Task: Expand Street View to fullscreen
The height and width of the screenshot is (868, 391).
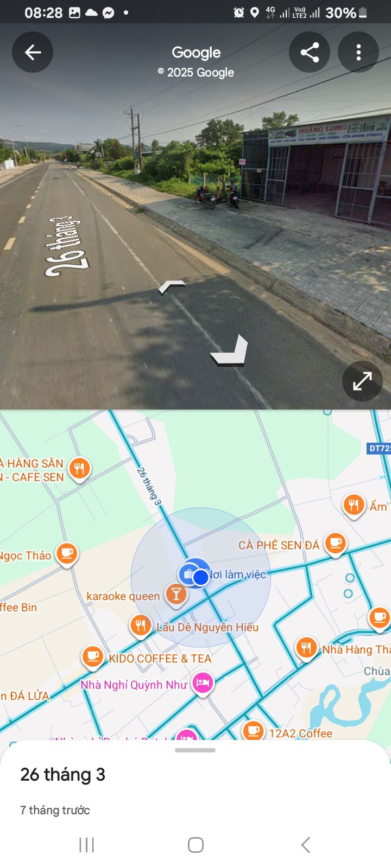Action: (362, 381)
